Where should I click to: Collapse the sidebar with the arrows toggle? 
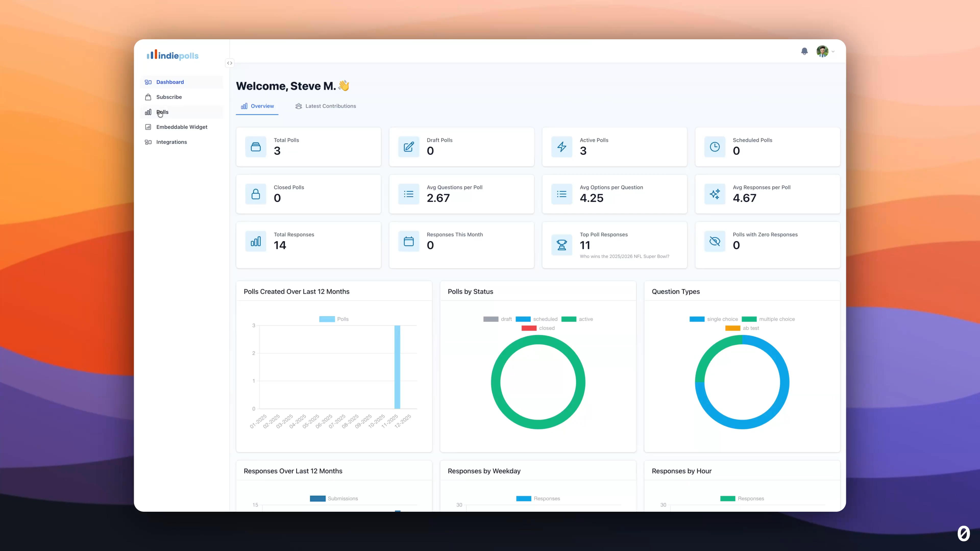pyautogui.click(x=229, y=63)
